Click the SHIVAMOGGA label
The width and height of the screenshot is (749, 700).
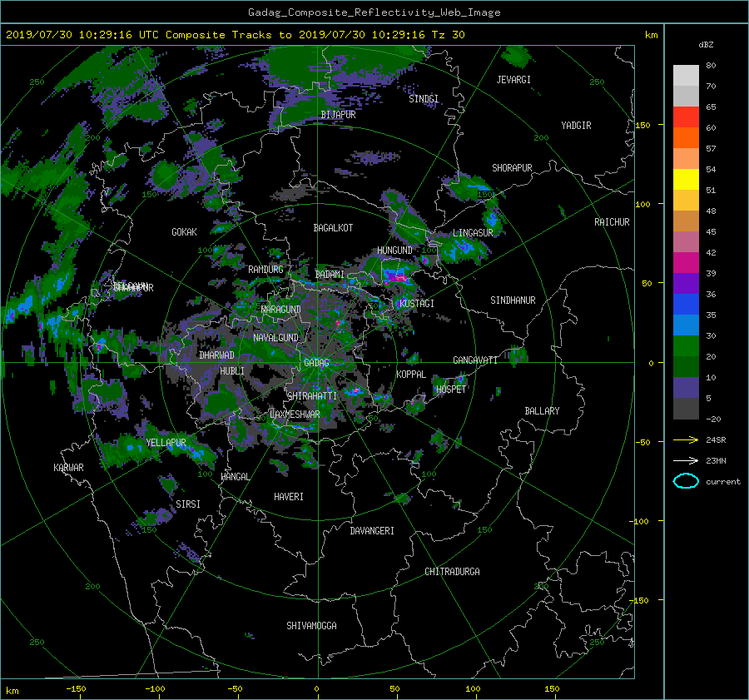(311, 626)
